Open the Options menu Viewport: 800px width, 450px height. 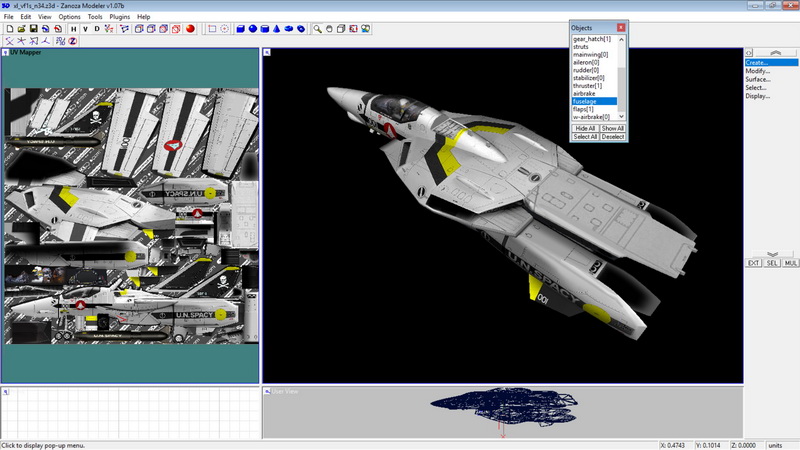[x=69, y=17]
